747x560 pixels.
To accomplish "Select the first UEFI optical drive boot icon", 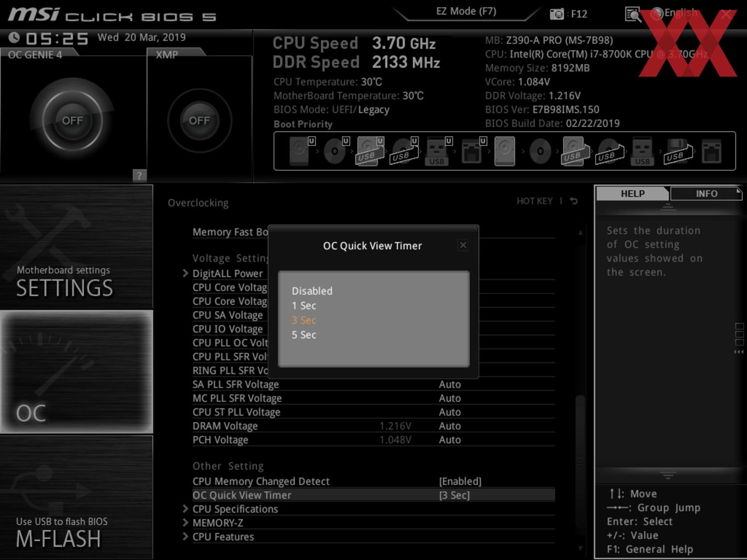I will (x=336, y=150).
